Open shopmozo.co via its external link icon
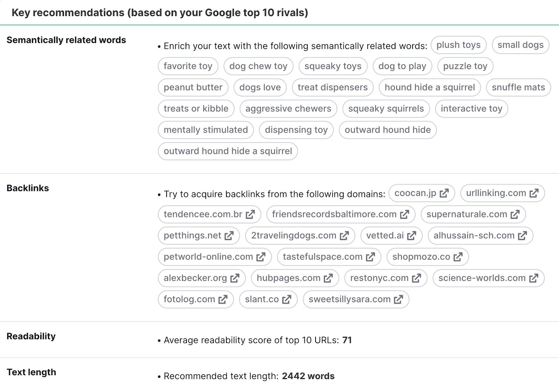Screen dimensions: 559x392 [458, 257]
